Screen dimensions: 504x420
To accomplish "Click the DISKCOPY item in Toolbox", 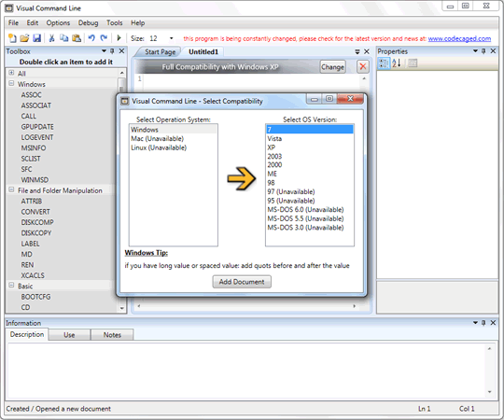I will (x=36, y=232).
